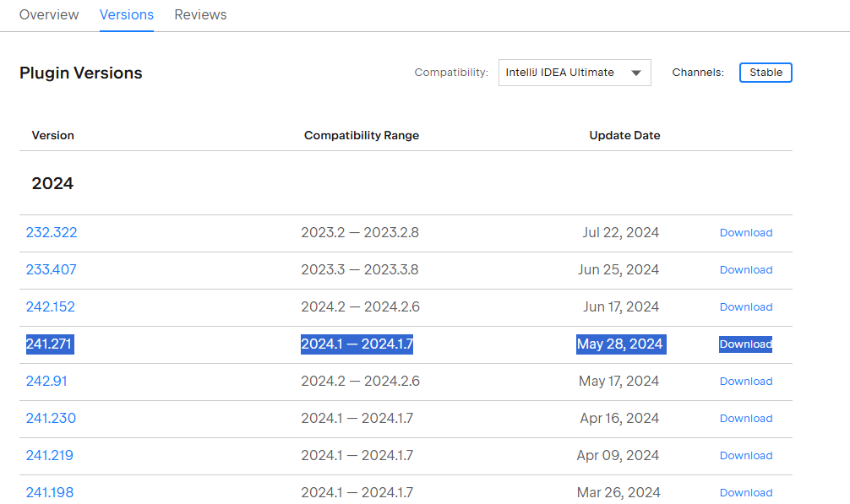Open the IntelliJ IDEA Ultimate compatibility dropdown

click(575, 73)
